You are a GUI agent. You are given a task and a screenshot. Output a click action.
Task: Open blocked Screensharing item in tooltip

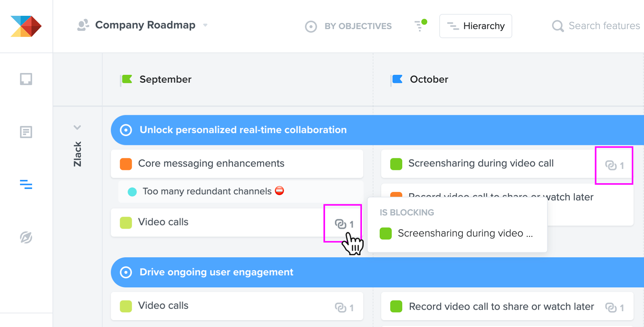457,233
